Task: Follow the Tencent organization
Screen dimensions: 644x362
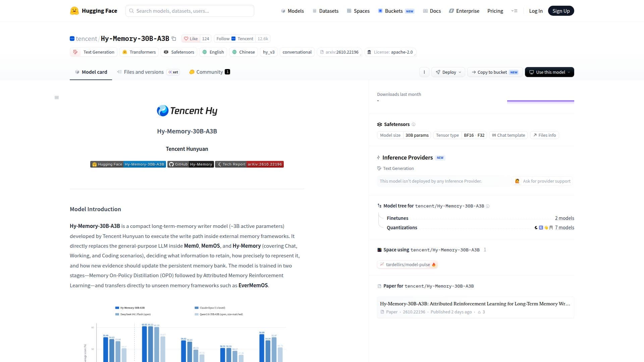Action: [235, 39]
